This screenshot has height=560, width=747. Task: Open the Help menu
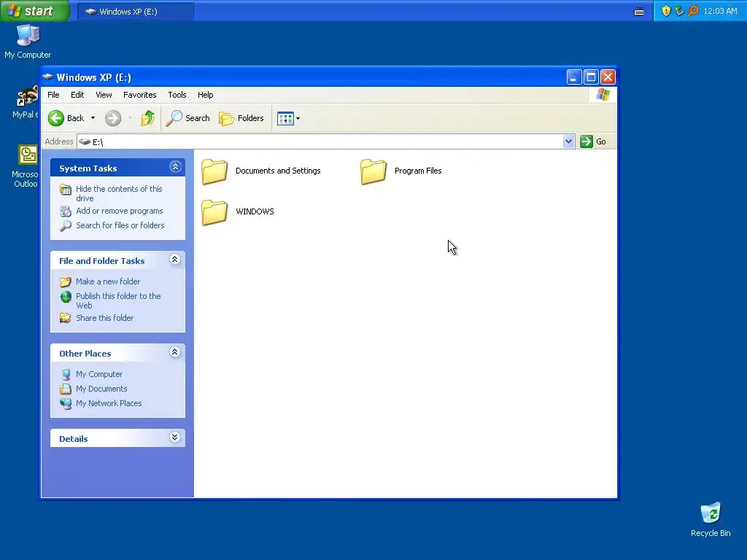205,95
